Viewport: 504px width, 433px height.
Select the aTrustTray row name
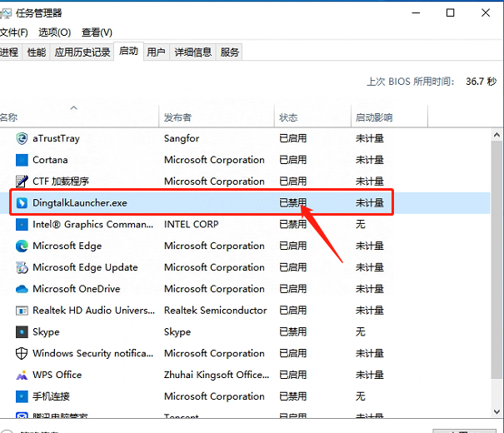pyautogui.click(x=57, y=138)
